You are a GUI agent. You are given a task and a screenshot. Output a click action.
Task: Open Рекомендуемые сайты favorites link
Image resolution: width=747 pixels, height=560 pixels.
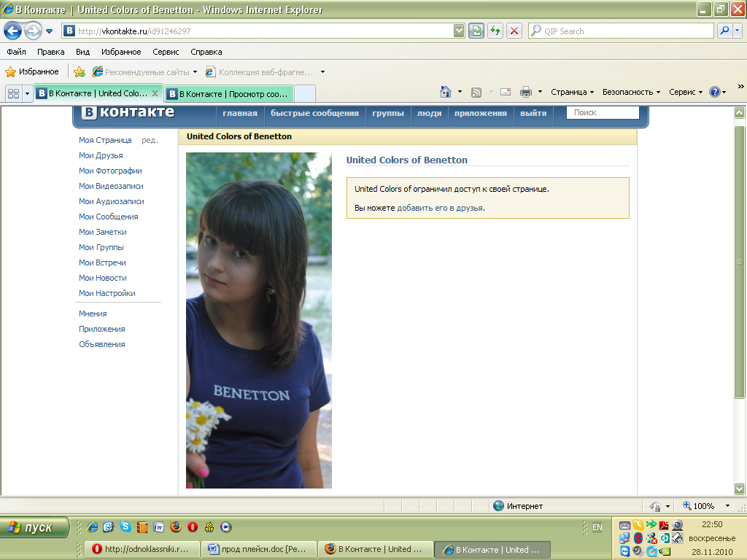tap(144, 72)
